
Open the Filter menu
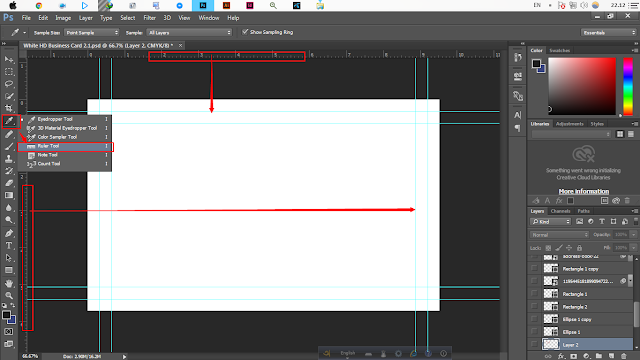point(149,18)
